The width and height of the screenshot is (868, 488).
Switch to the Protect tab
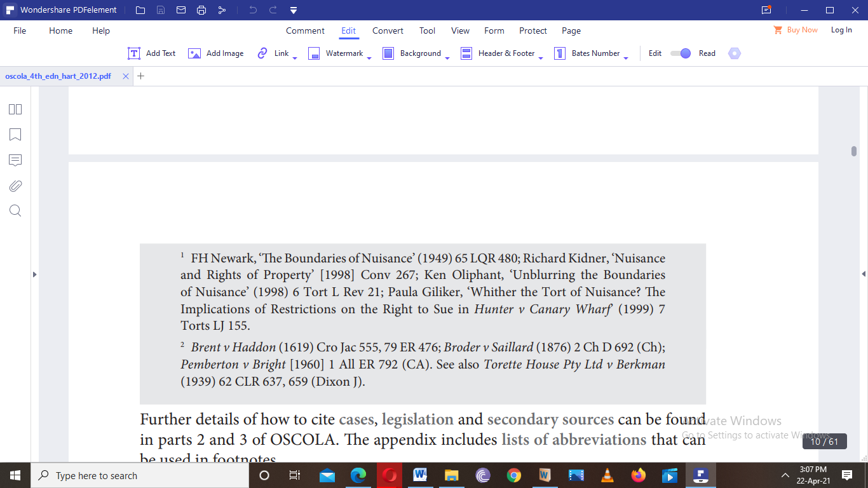click(x=532, y=30)
